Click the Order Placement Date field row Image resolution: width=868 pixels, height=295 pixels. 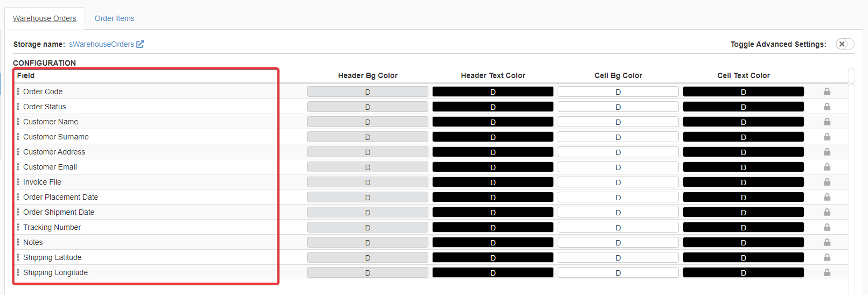pos(60,197)
